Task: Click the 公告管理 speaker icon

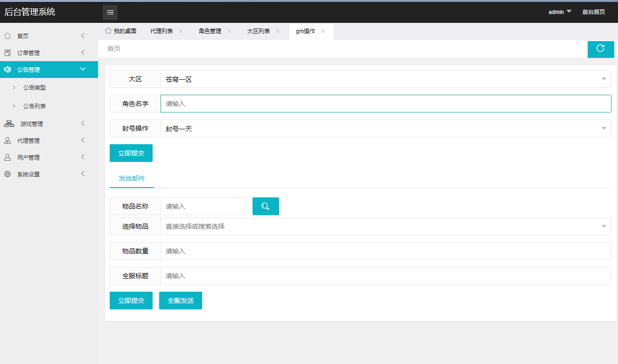Action: pos(7,70)
